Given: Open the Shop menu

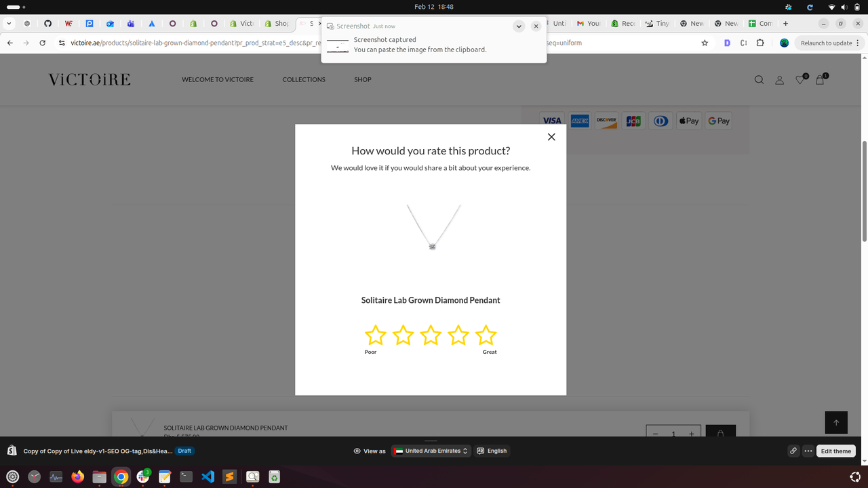Looking at the screenshot, I should (x=363, y=79).
